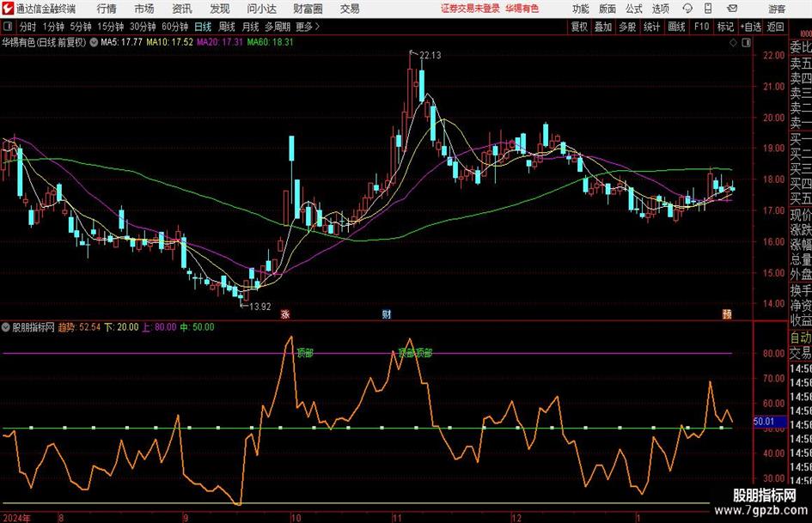The width and height of the screenshot is (812, 523).
Task: Open the 公式 menu
Action: tap(633, 9)
